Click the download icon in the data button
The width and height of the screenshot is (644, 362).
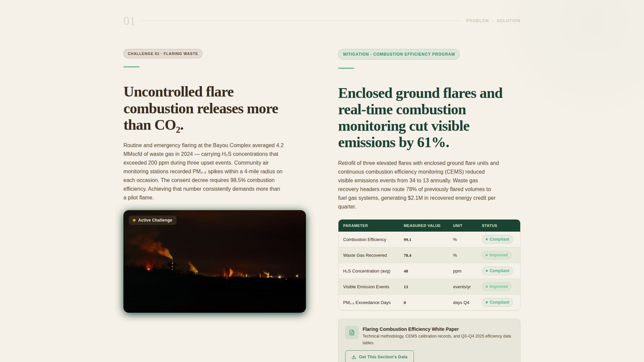tap(354, 357)
